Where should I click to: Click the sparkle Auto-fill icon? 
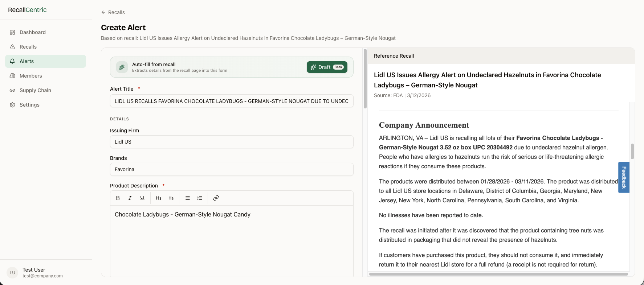point(122,67)
